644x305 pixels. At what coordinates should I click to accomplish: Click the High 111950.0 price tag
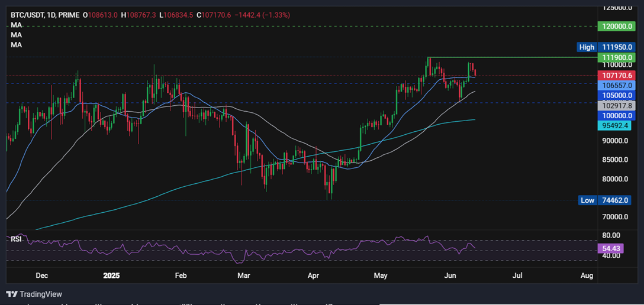point(606,47)
